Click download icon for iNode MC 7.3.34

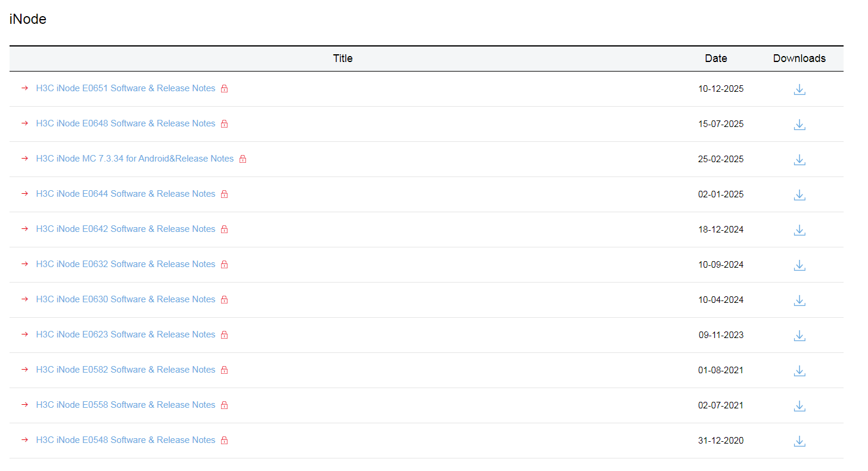[799, 160]
